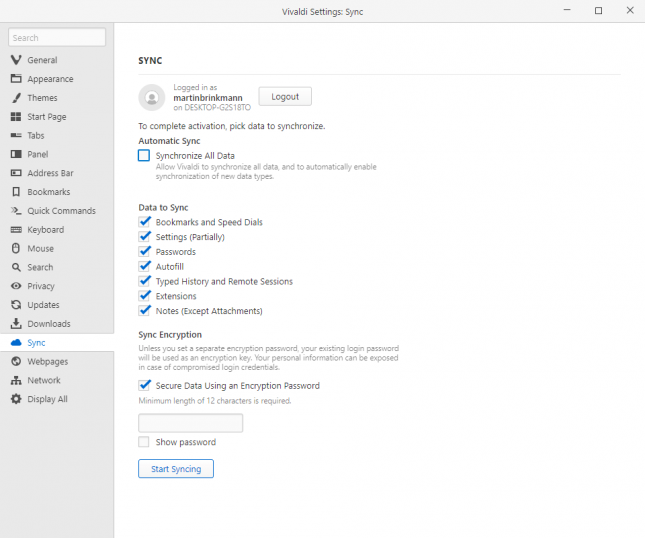
Task: Disable Secure Data Using an Encryption Password
Action: (144, 386)
